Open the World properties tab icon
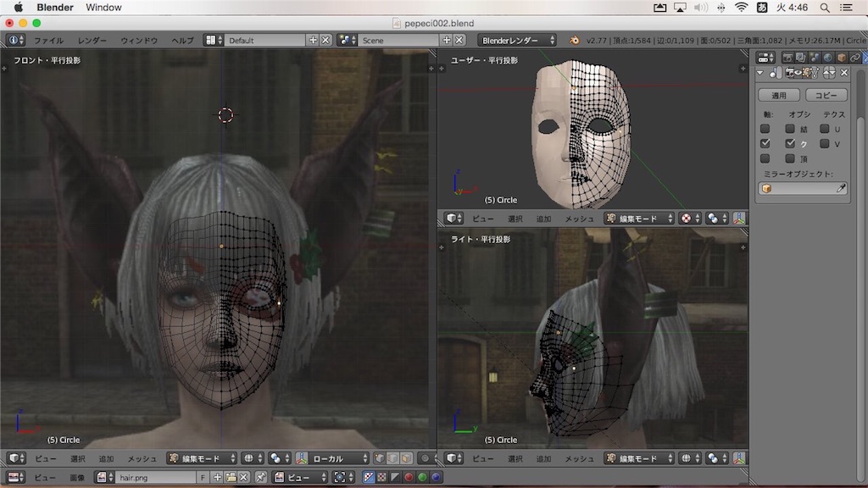 click(x=827, y=57)
